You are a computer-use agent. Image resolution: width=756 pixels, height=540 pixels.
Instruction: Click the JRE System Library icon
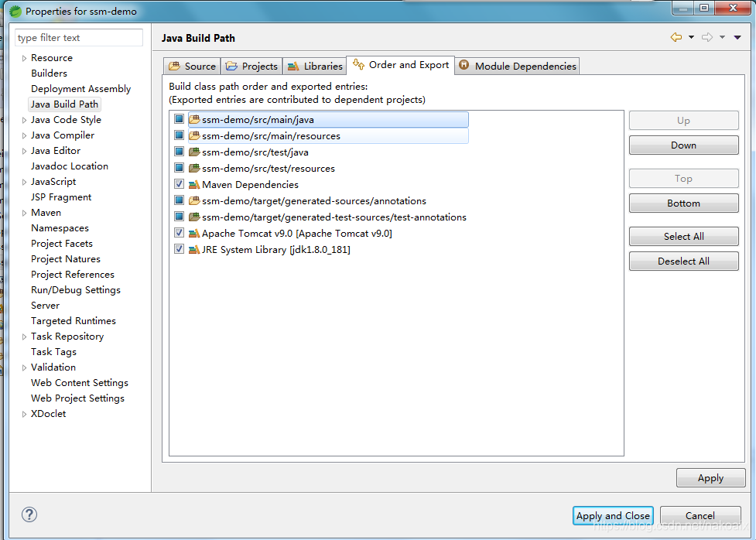[194, 249]
